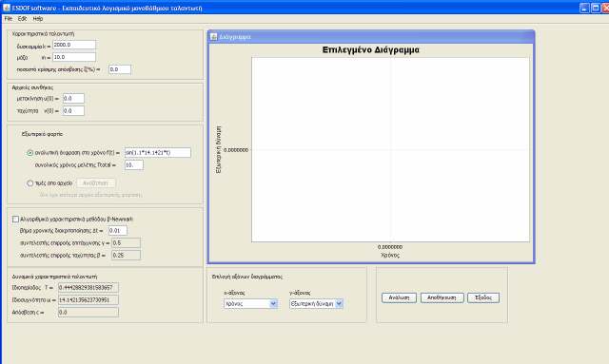The height and width of the screenshot is (364, 609).
Task: Select the analytical expression f(t) radio button
Action: [29, 153]
